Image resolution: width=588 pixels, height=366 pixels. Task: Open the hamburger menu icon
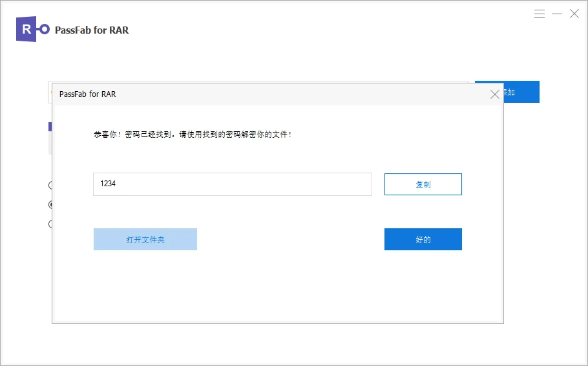[540, 14]
